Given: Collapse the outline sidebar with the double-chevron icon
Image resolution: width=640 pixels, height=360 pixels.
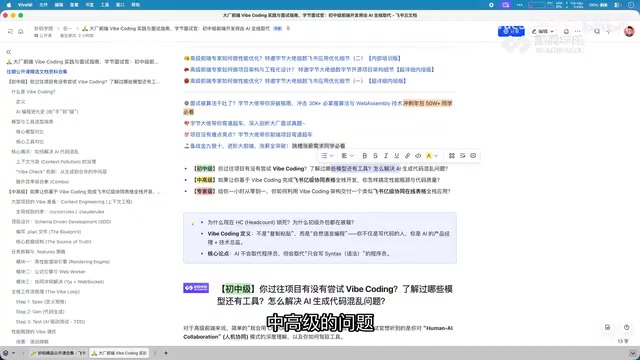Looking at the screenshot, I should coord(9,52).
